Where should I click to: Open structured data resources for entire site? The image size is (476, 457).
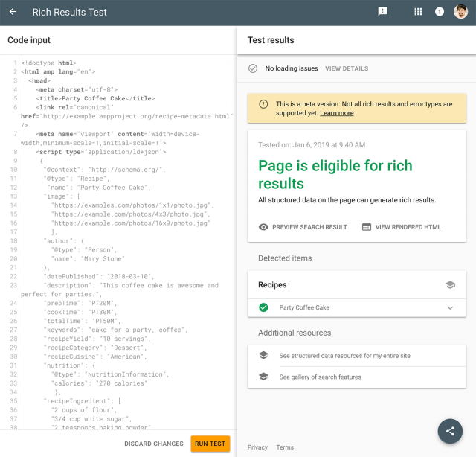click(344, 356)
